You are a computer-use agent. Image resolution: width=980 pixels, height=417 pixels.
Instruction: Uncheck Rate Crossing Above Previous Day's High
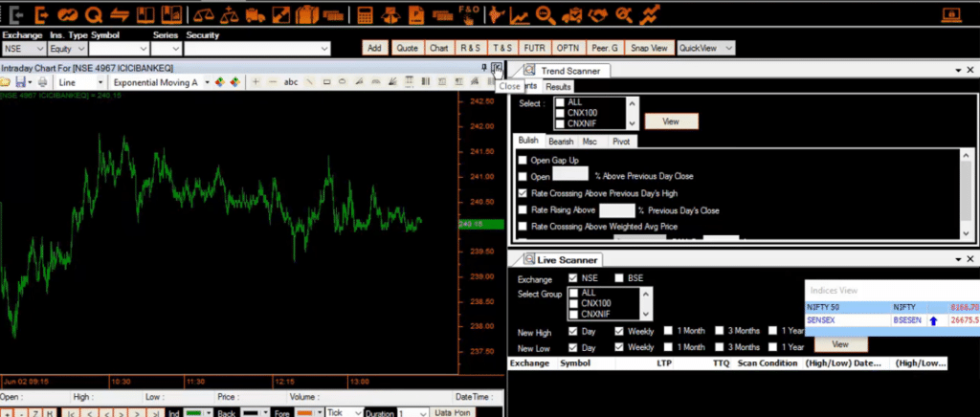click(x=523, y=192)
